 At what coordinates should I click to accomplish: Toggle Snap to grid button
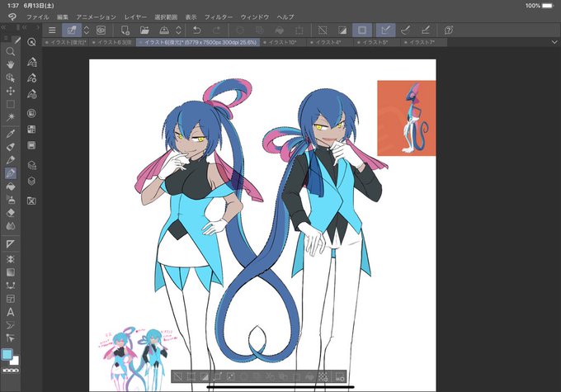[426, 30]
